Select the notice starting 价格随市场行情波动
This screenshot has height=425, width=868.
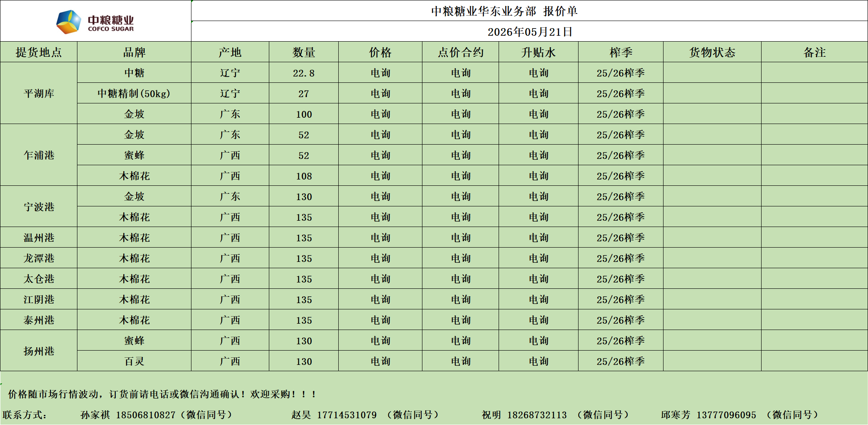162,394
